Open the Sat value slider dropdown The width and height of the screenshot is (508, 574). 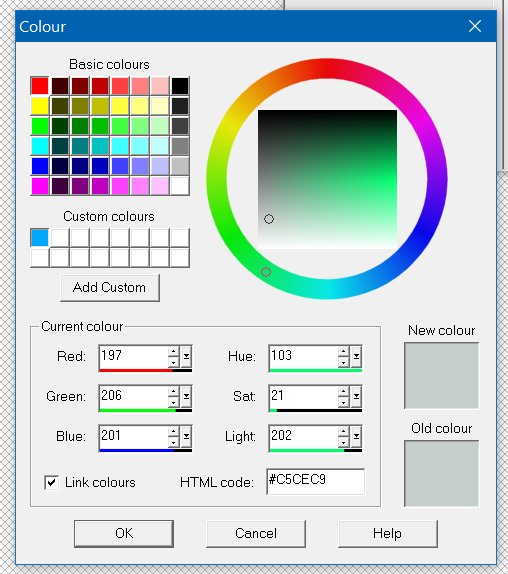click(x=356, y=396)
